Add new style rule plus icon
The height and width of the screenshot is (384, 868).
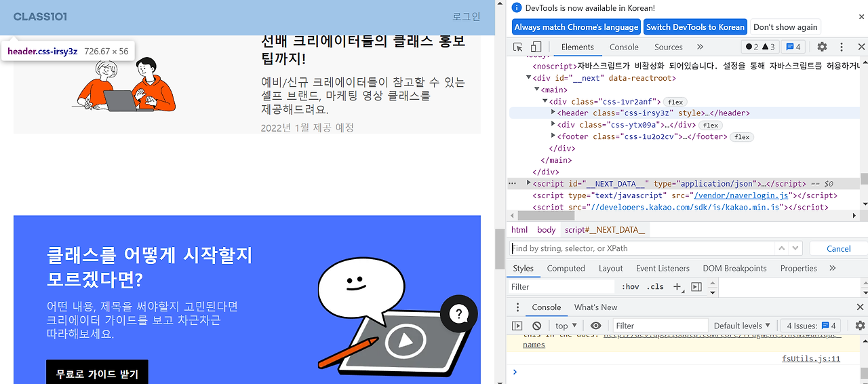click(677, 287)
